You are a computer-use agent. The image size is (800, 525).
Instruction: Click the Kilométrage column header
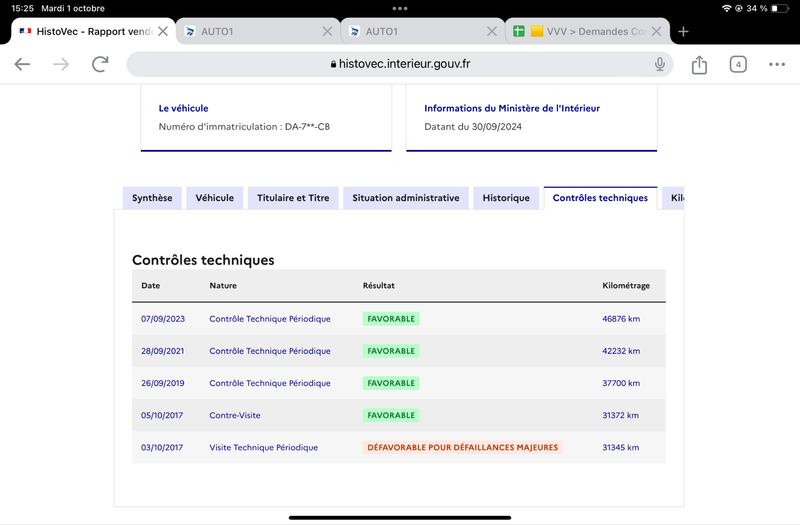[626, 286]
